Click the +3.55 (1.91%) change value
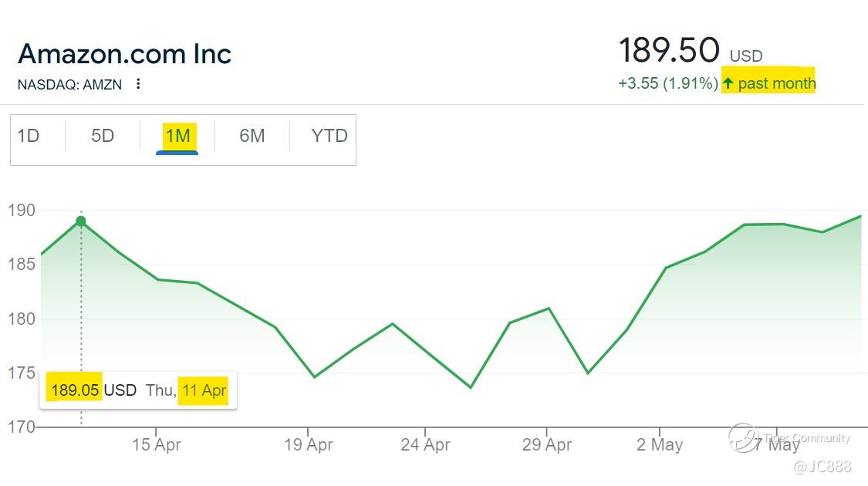The image size is (868, 486). click(x=668, y=83)
